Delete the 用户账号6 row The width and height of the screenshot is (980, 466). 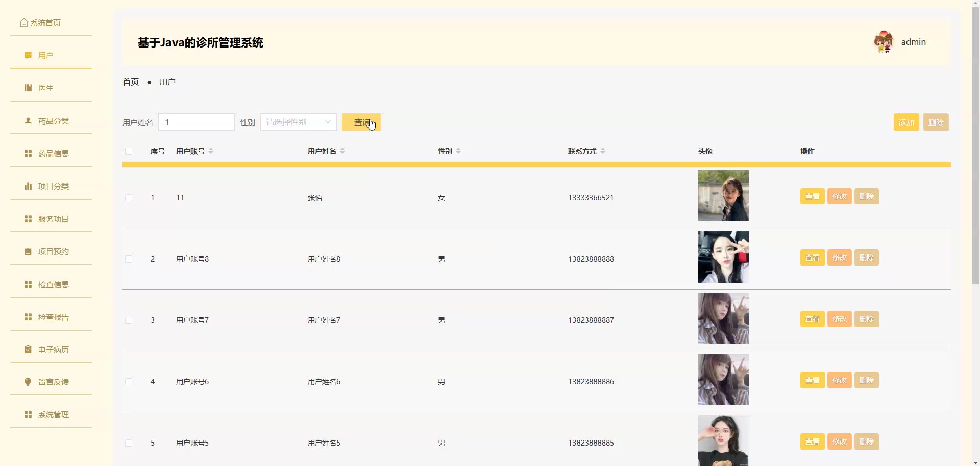coord(867,380)
